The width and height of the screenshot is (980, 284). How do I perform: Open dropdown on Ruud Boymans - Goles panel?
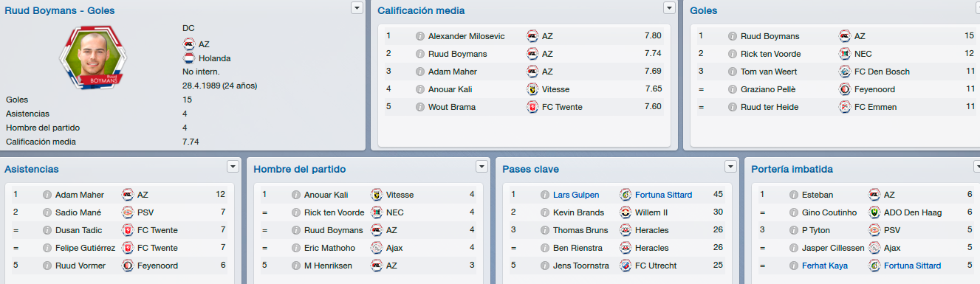(357, 7)
